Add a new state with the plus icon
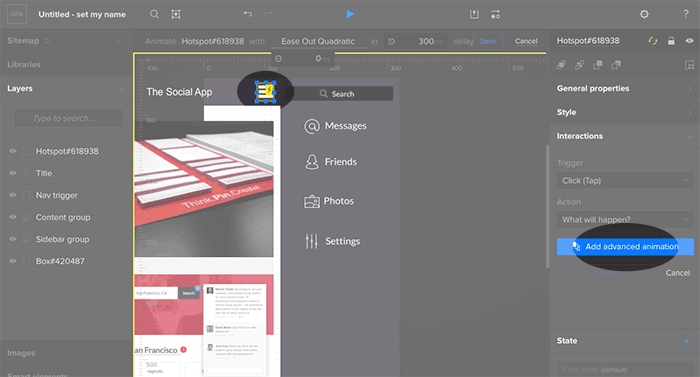The height and width of the screenshot is (377, 700). [x=687, y=341]
